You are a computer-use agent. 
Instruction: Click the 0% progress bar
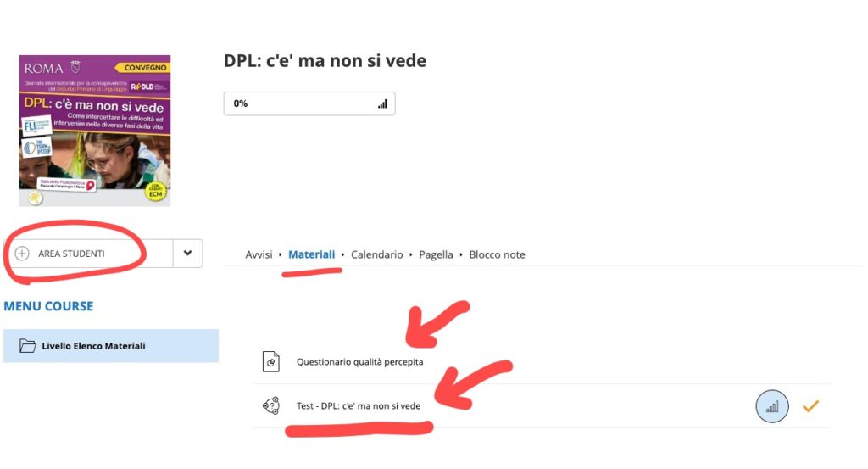(x=309, y=103)
